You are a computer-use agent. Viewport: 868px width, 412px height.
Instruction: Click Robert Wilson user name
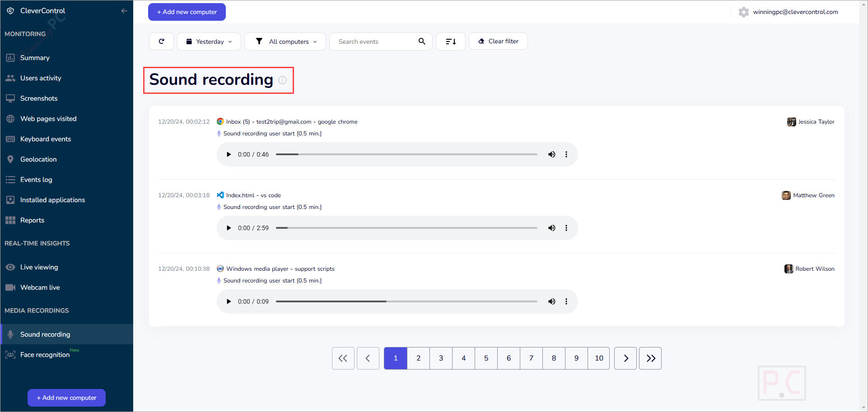point(815,269)
